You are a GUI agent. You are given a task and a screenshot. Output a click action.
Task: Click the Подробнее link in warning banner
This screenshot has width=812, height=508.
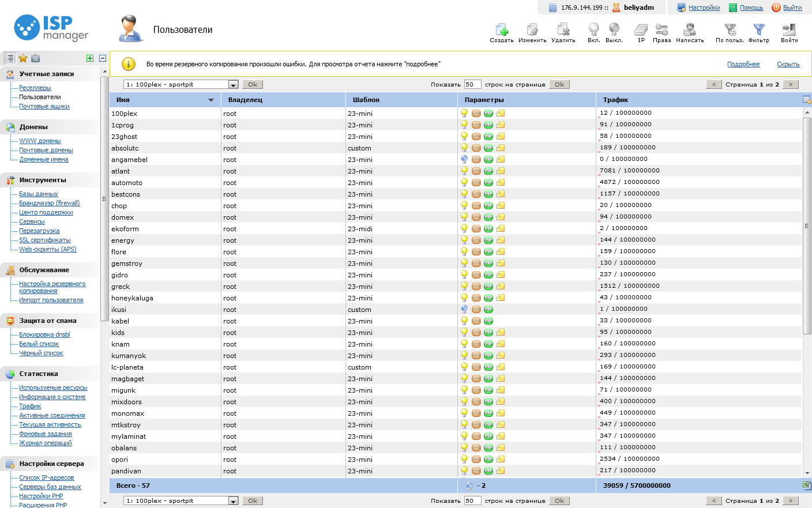coord(743,64)
